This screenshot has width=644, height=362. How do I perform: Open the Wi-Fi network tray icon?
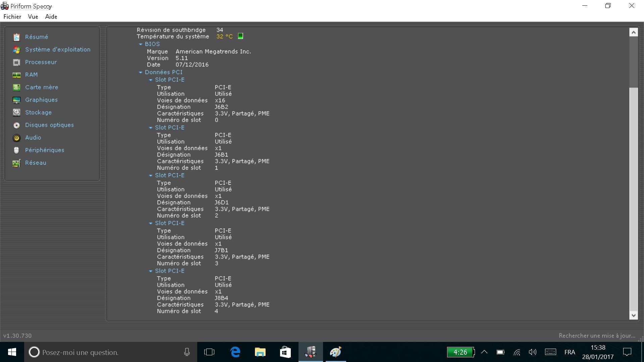pyautogui.click(x=517, y=352)
